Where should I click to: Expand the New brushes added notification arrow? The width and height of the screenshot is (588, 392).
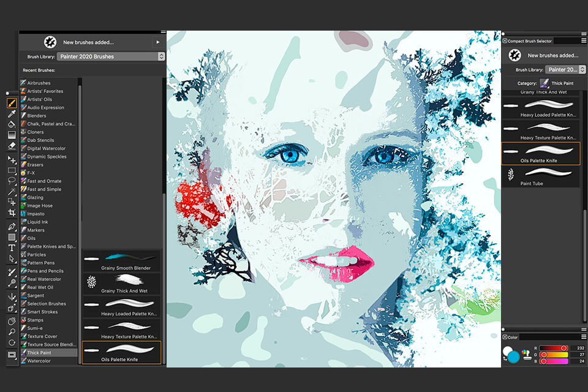[157, 42]
